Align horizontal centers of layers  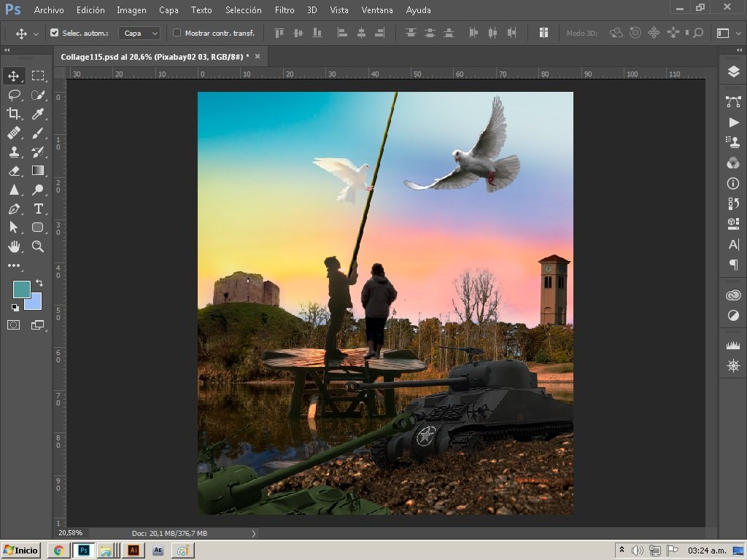pyautogui.click(x=361, y=33)
